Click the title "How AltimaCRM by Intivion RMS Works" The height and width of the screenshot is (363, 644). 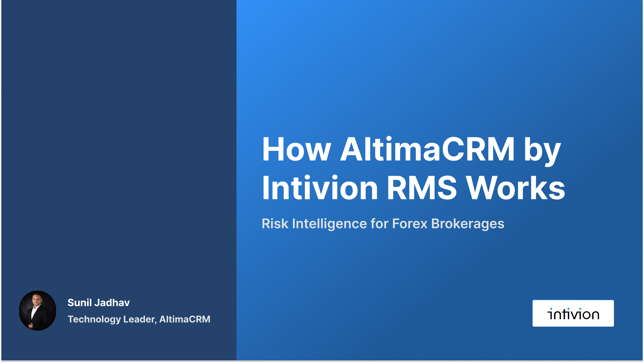tap(414, 168)
